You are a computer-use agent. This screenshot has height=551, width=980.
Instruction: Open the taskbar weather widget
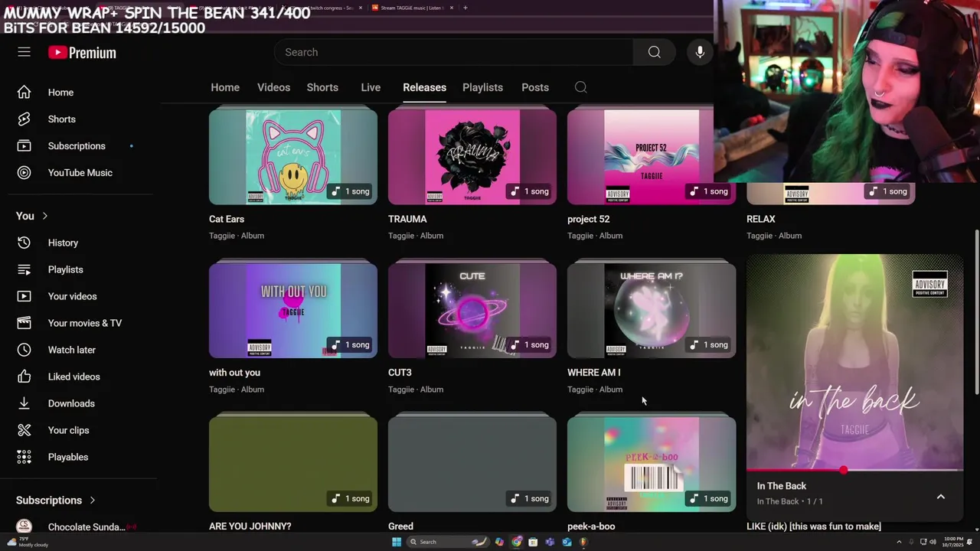(29, 542)
